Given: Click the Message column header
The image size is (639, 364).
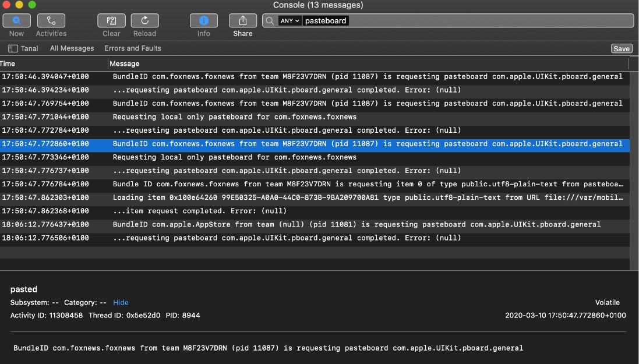Looking at the screenshot, I should tap(368, 63).
